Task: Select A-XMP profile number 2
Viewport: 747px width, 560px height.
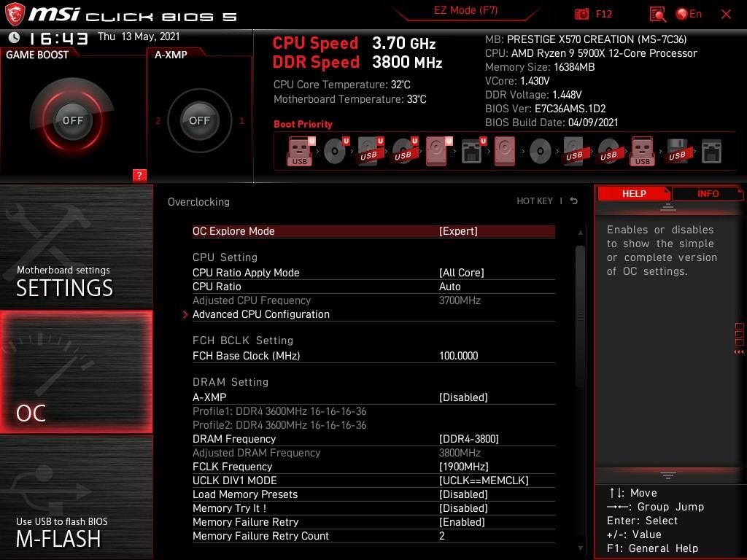Action: click(158, 121)
